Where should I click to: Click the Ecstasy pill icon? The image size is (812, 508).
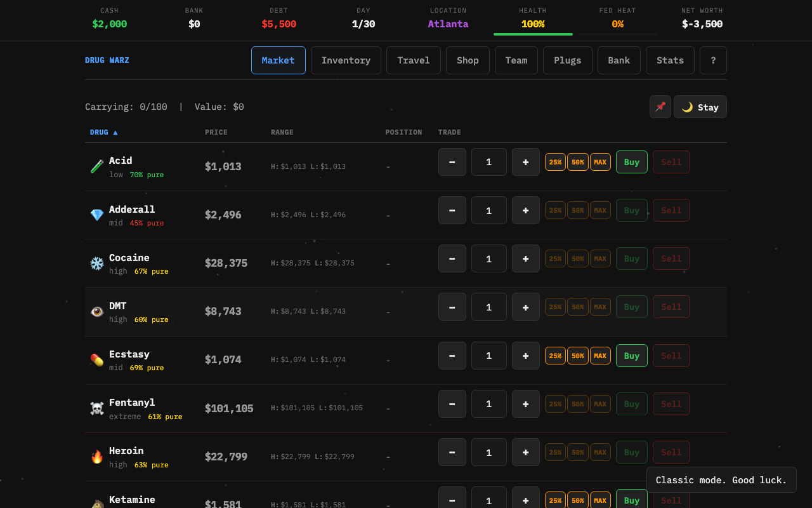pos(96,359)
